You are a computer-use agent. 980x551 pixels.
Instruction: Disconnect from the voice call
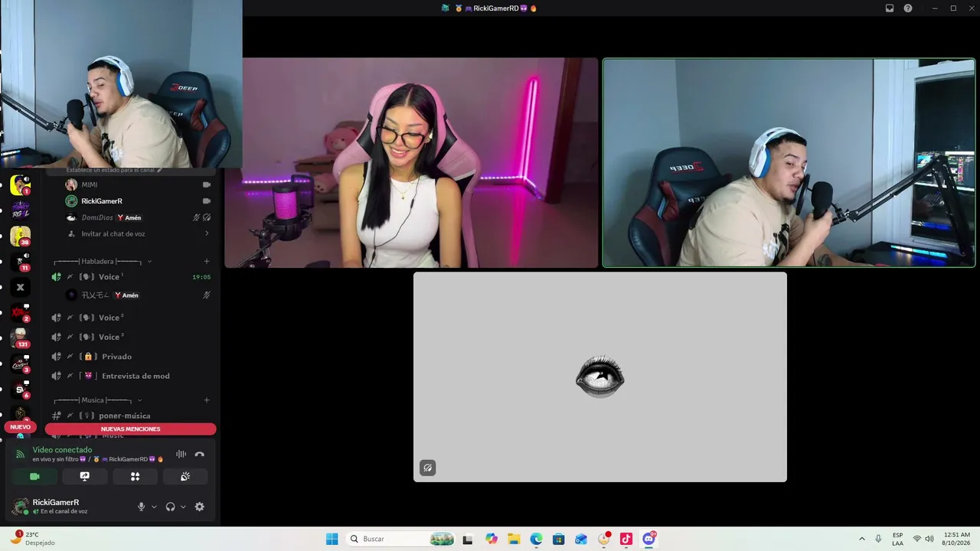point(200,454)
